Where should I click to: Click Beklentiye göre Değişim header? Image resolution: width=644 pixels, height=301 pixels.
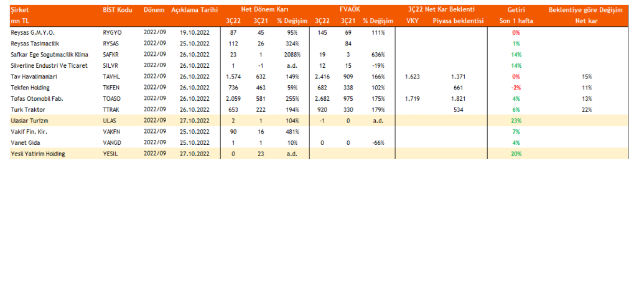point(586,11)
